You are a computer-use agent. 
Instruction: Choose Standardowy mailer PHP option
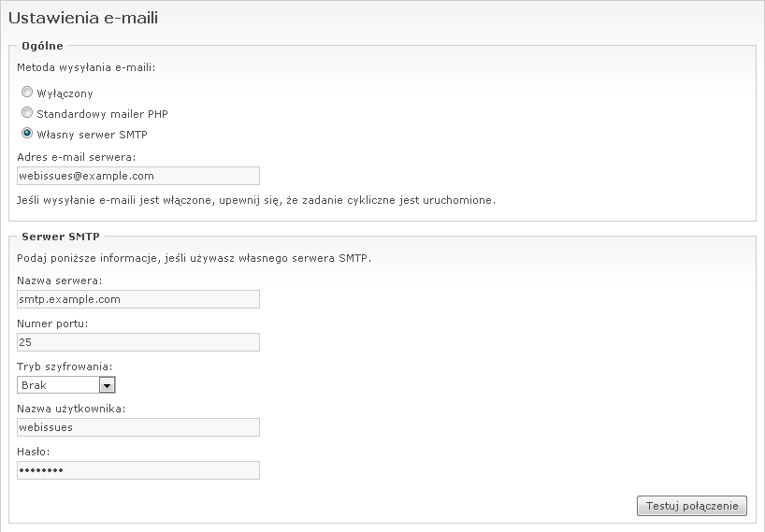27,113
